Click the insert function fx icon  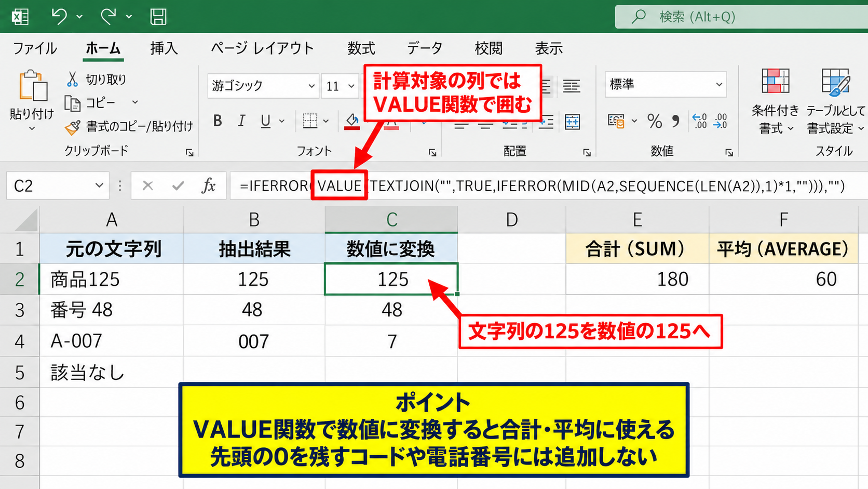pyautogui.click(x=208, y=186)
